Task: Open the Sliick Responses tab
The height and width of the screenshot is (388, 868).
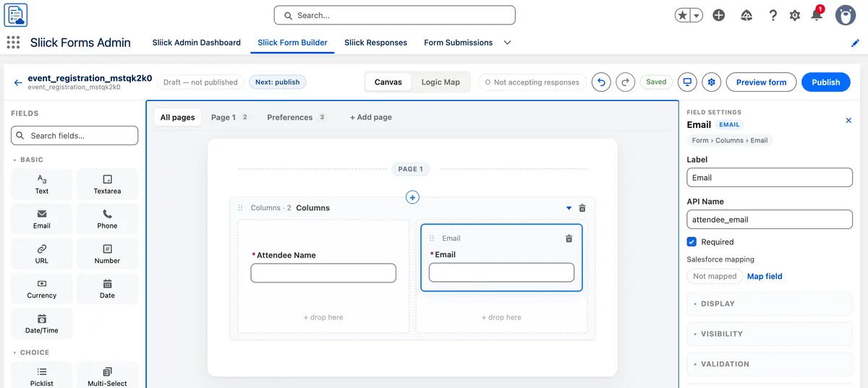Action: point(375,43)
